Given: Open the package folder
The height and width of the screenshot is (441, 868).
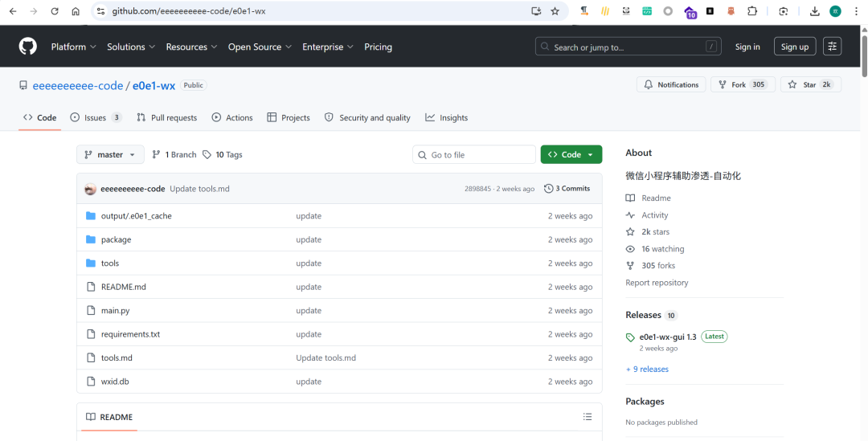Looking at the screenshot, I should pos(116,239).
